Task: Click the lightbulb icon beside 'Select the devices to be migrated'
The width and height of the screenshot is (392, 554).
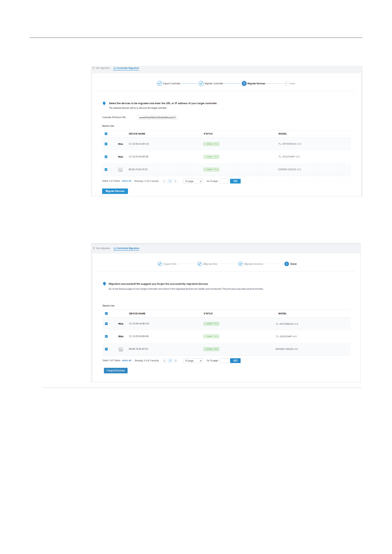Action: (104, 103)
